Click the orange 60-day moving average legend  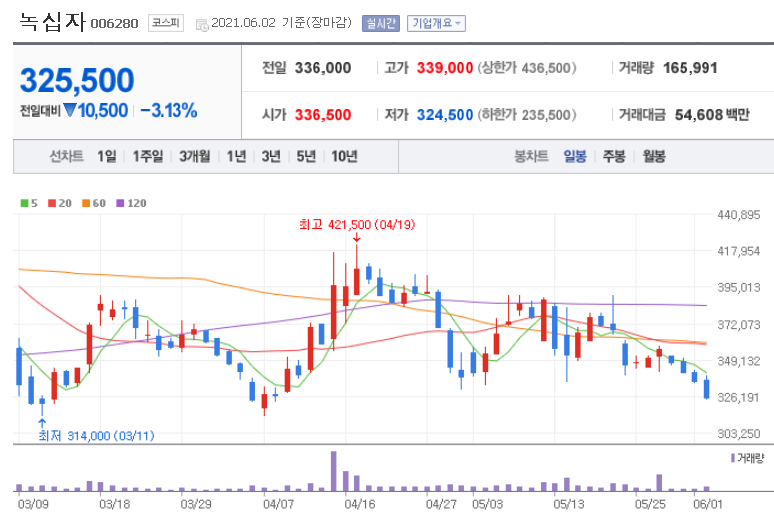coord(94,203)
